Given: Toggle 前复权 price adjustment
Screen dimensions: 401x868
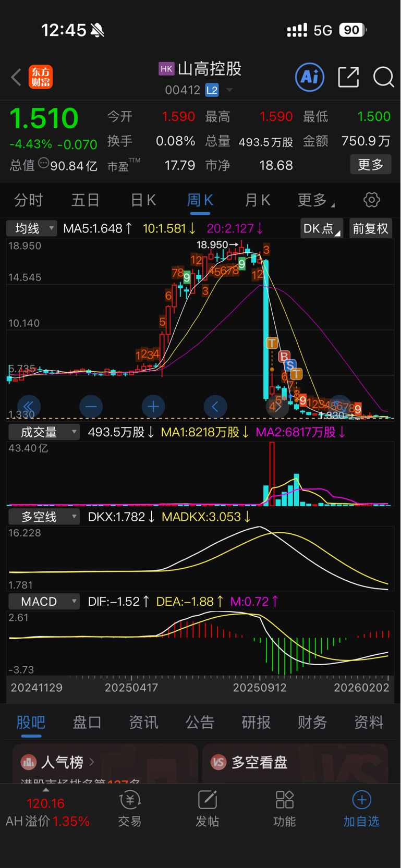Looking at the screenshot, I should tap(370, 228).
